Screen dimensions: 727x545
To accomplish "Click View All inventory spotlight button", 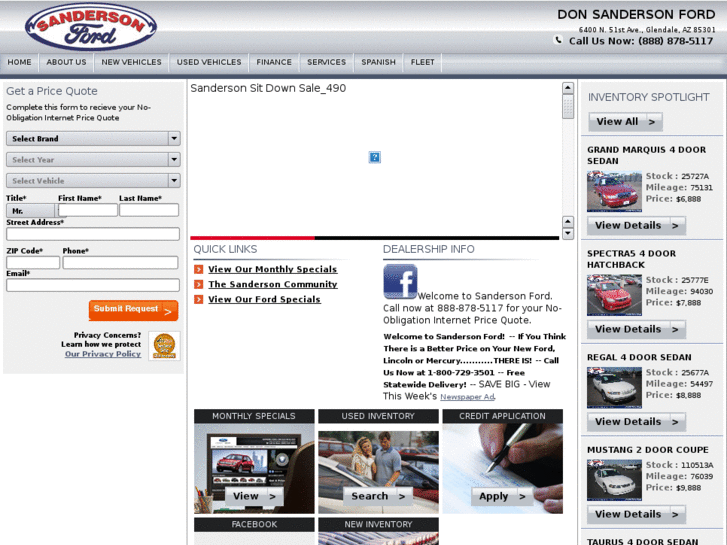I will [625, 122].
